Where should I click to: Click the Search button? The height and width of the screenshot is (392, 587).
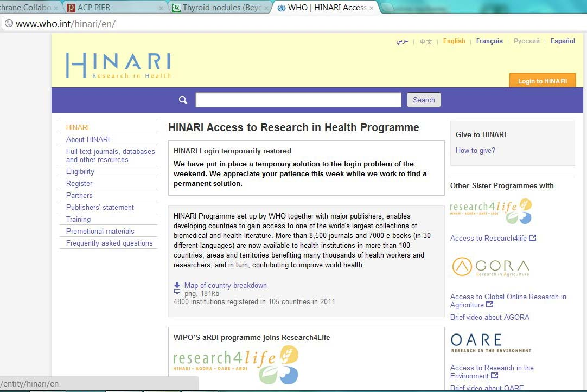[424, 100]
